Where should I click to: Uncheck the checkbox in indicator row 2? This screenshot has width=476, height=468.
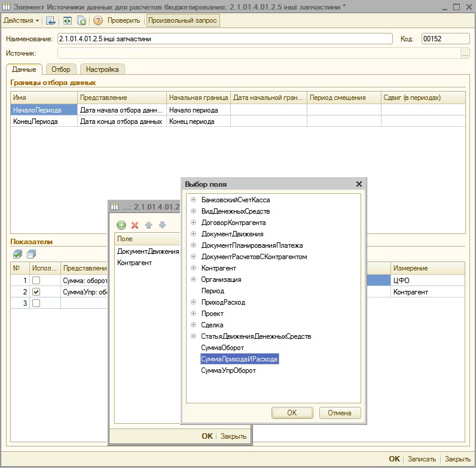click(36, 291)
